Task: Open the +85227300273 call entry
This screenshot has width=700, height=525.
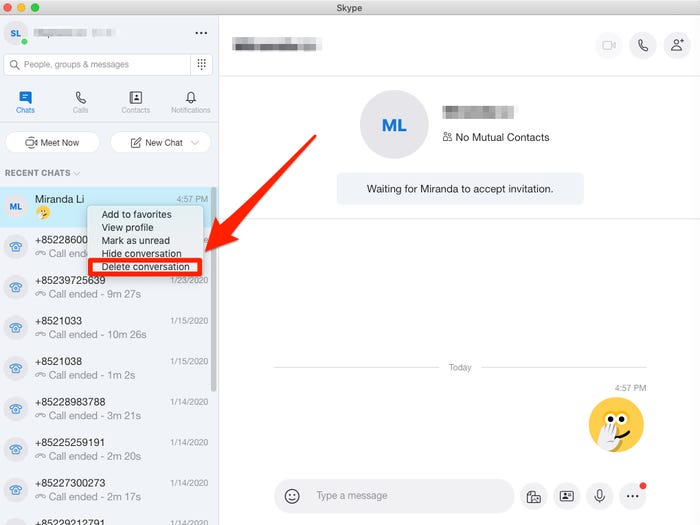Action: pyautogui.click(x=106, y=490)
